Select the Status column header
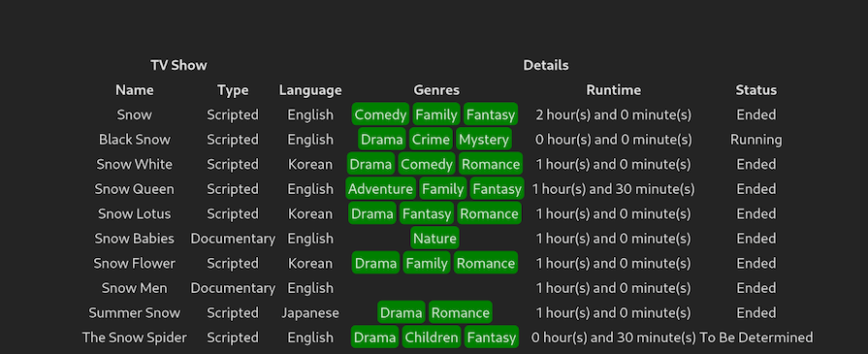Screen dimensions: 868x354 755,90
